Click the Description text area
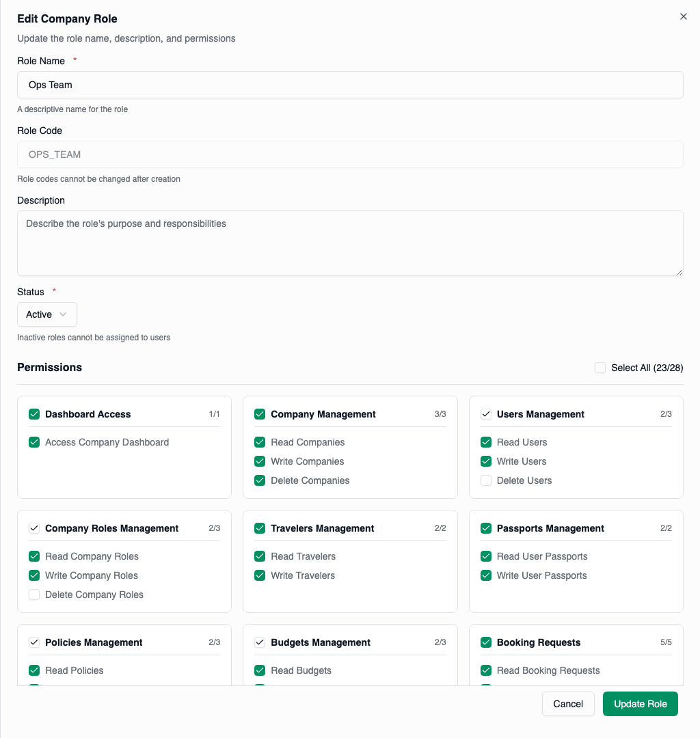Screen dimensions: 700x738 [350, 243]
